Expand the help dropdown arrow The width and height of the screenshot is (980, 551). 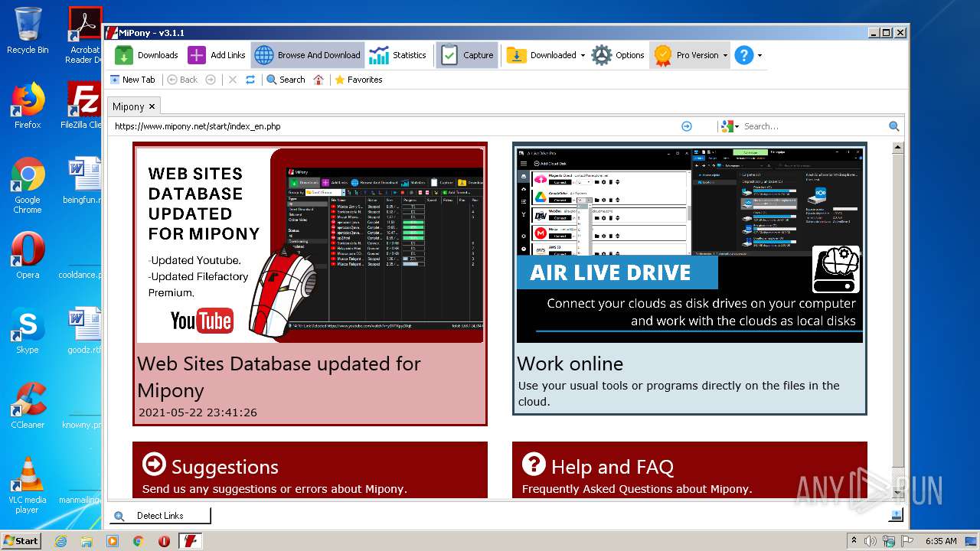[759, 55]
